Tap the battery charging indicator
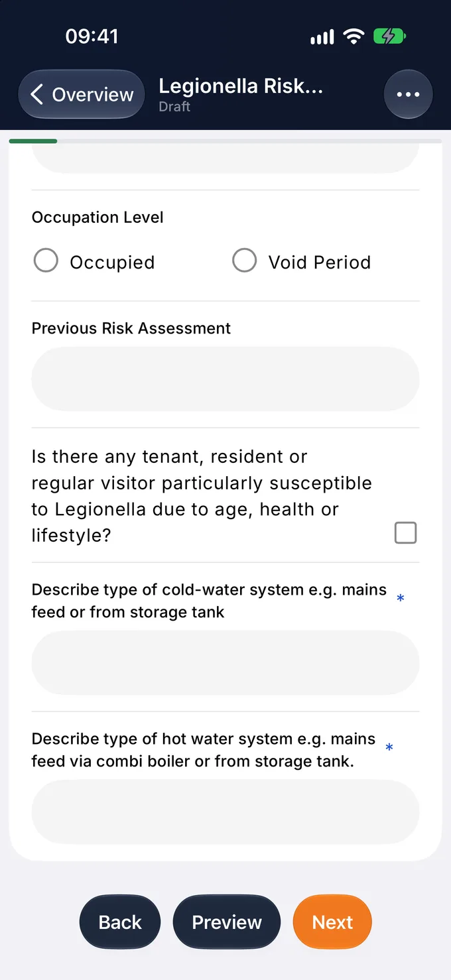This screenshot has width=451, height=980. click(x=389, y=36)
